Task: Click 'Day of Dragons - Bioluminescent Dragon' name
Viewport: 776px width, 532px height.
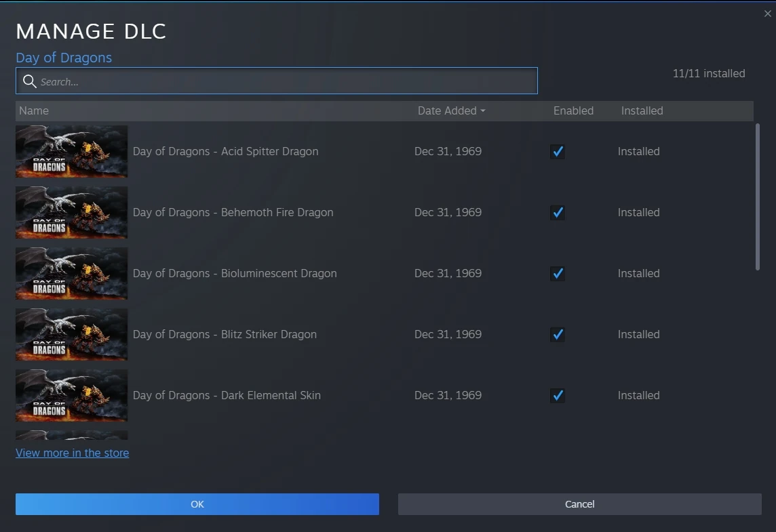Action: [235, 273]
